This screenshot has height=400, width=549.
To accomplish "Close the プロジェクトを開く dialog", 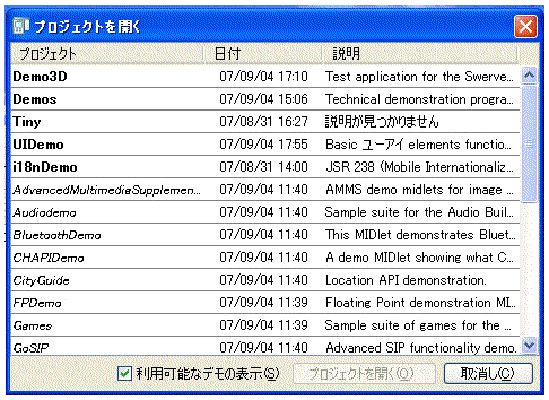I will click(526, 26).
